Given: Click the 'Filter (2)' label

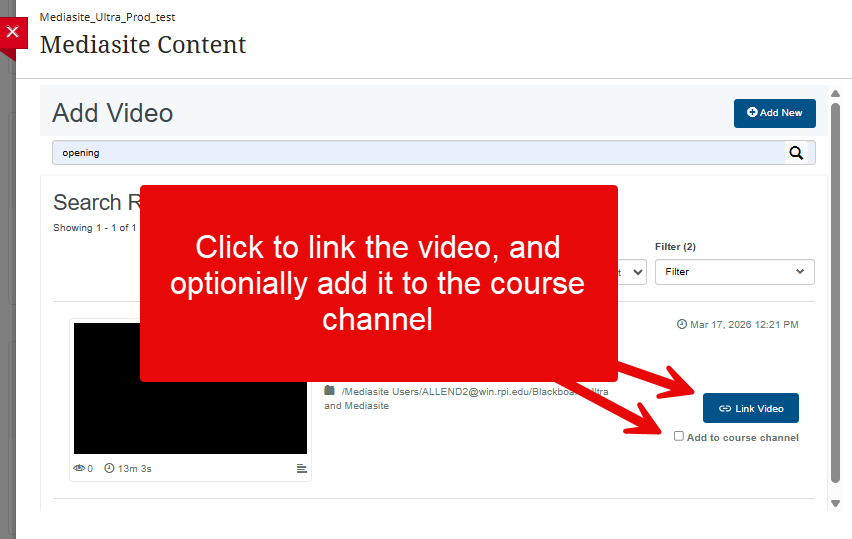Looking at the screenshot, I should [x=675, y=247].
